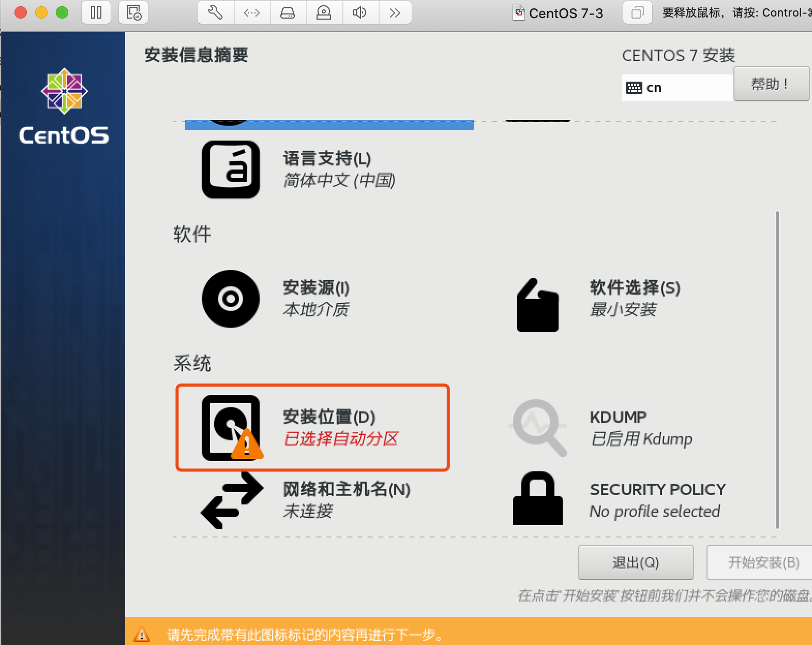Click the 本地介质 source status text
The image size is (812, 645).
[317, 310]
